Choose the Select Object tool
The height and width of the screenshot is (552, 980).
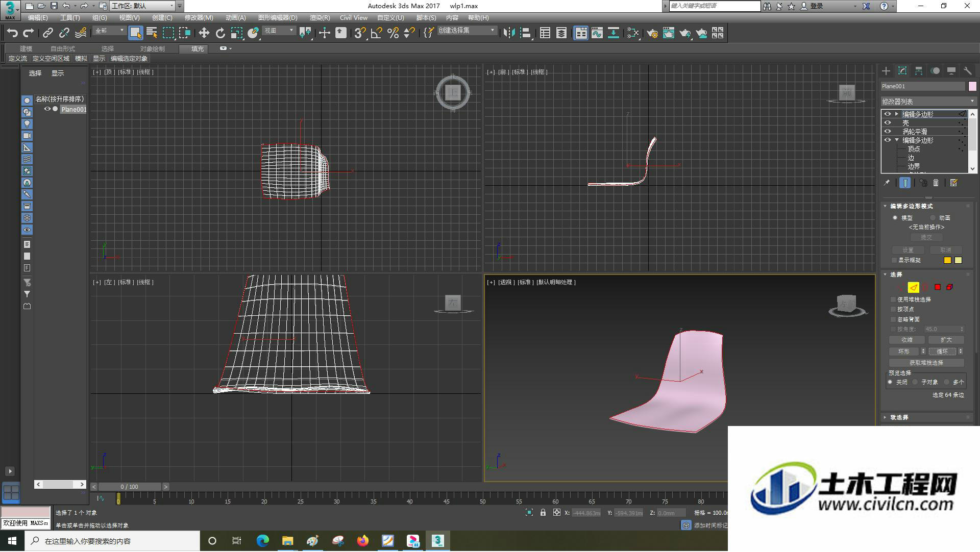point(135,33)
